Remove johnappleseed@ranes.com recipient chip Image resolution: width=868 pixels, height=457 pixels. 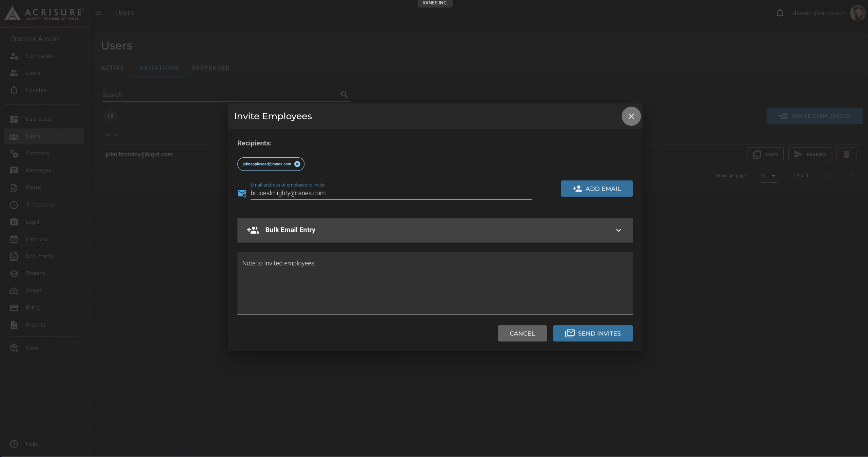tap(297, 164)
